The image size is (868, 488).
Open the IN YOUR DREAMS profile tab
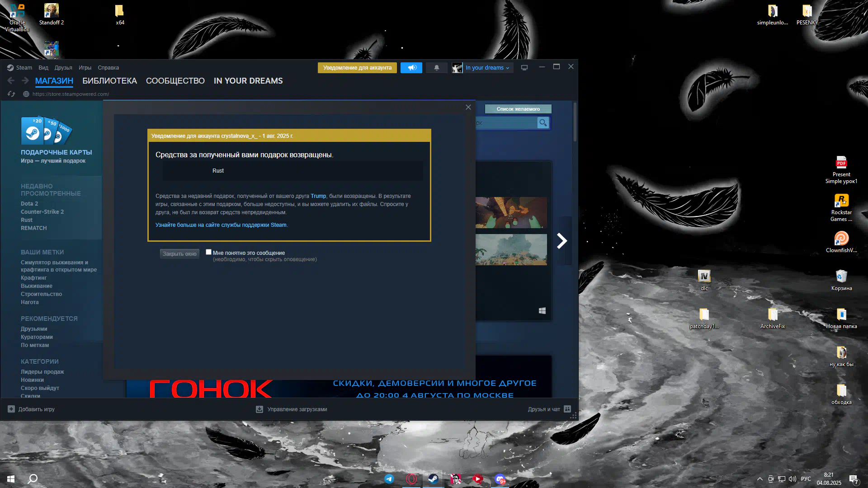[x=248, y=81]
